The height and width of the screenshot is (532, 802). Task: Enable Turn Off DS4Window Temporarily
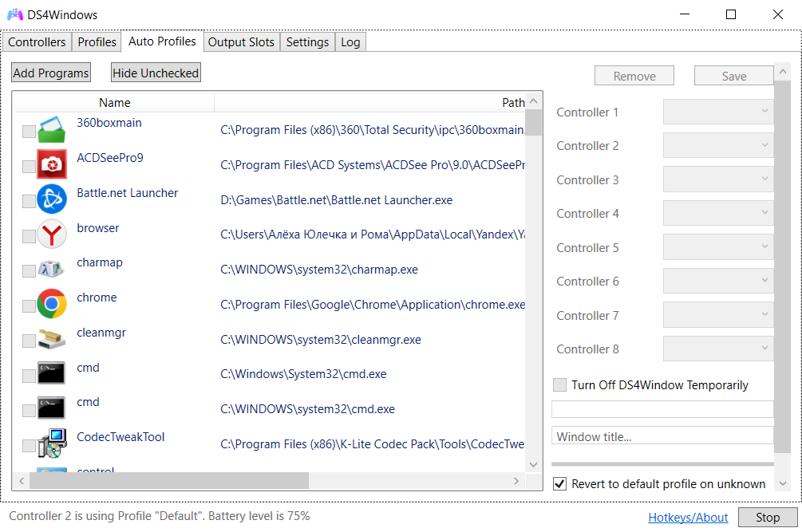[x=559, y=384]
